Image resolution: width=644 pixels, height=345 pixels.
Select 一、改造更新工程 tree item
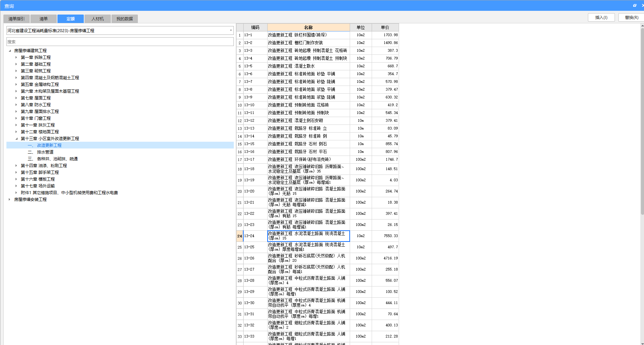click(45, 145)
